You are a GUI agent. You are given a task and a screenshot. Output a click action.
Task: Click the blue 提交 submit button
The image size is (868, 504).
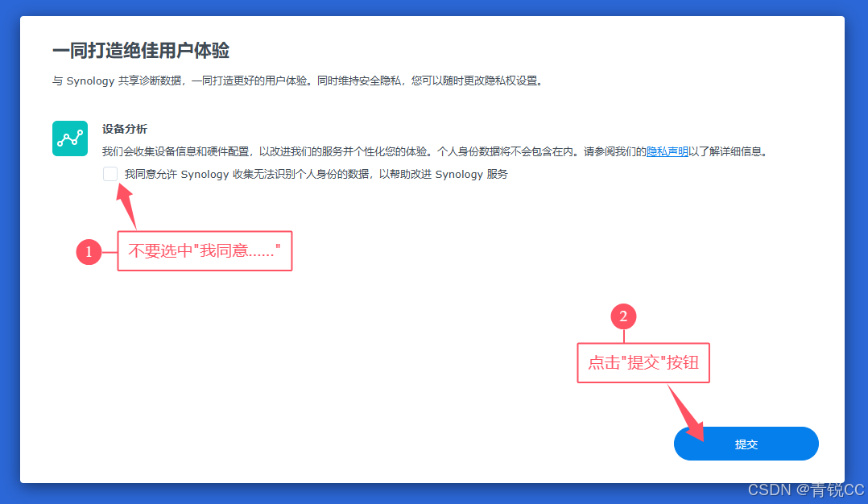(x=746, y=444)
